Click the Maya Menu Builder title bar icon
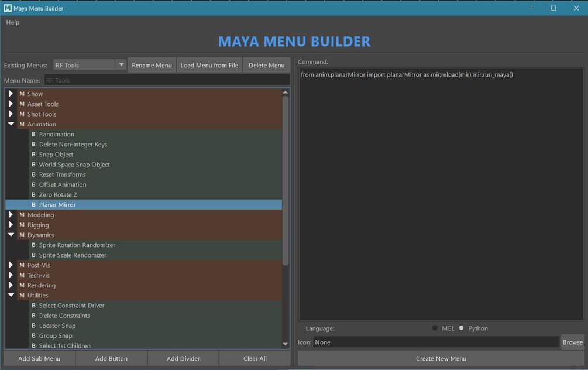 [x=8, y=8]
